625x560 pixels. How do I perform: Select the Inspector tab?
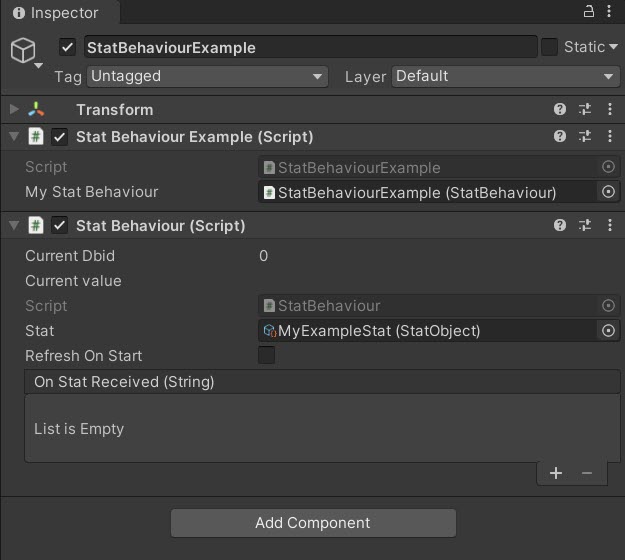60,13
